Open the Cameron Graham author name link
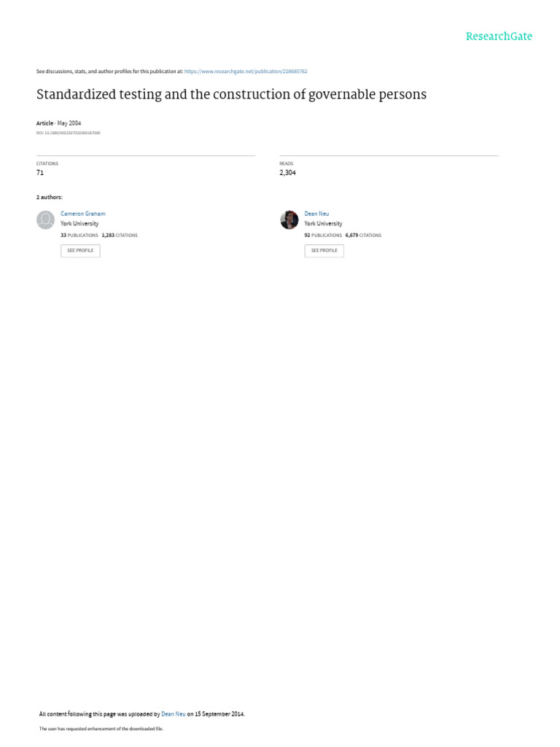The width and height of the screenshot is (560, 747). [83, 214]
